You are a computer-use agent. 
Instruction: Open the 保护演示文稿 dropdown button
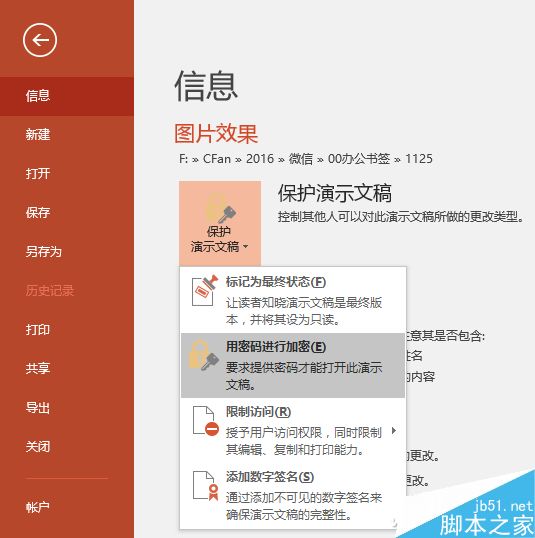[x=220, y=223]
